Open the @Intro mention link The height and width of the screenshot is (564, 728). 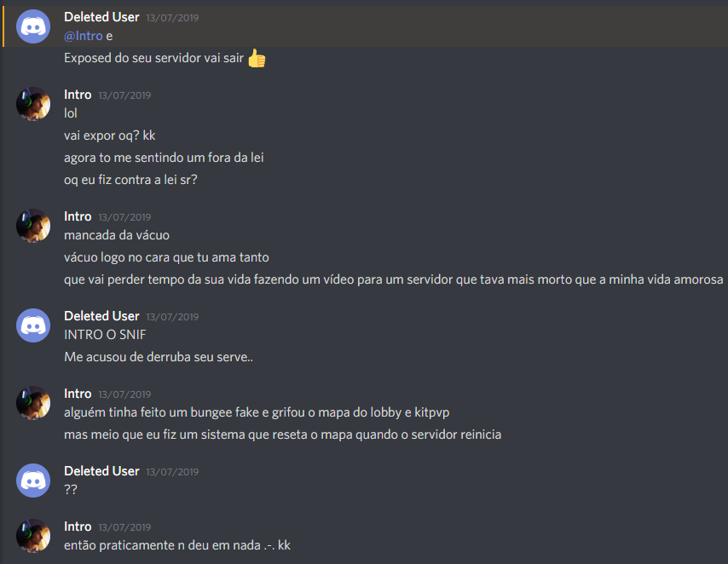click(83, 36)
